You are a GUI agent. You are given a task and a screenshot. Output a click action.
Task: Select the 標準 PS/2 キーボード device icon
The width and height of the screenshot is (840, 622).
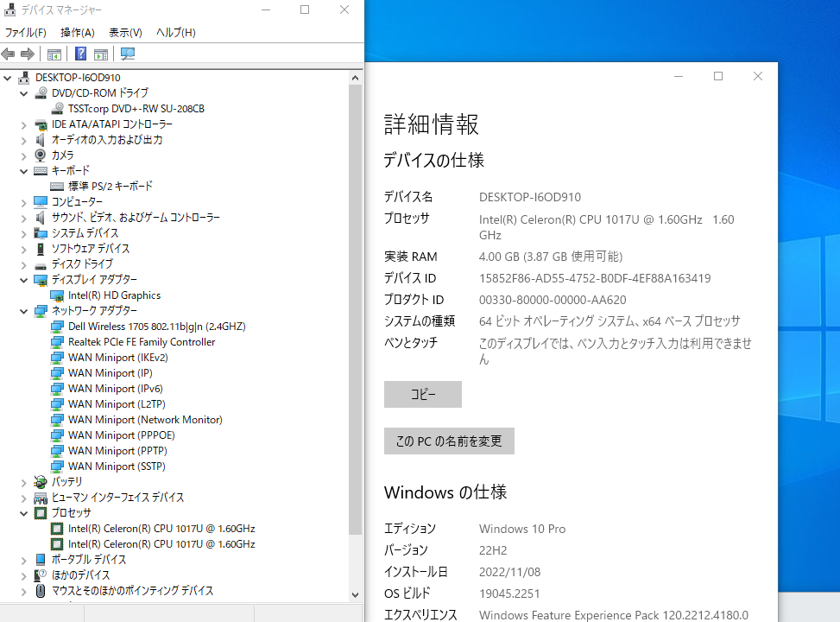57,187
